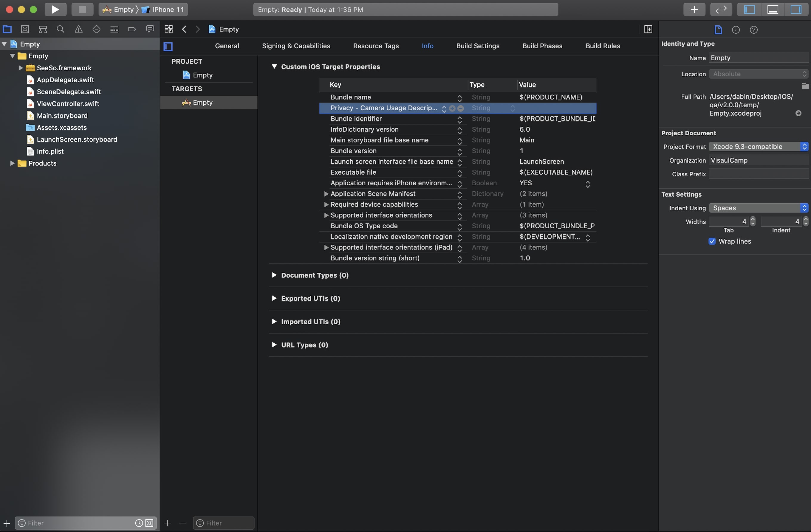Add a row after Camera Usage Description
811x532 pixels.
point(452,108)
